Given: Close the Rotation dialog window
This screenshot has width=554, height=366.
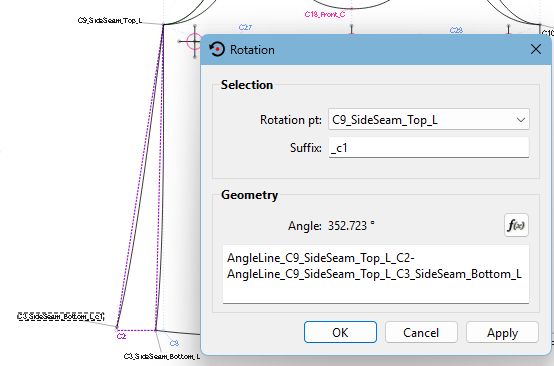Looking at the screenshot, I should pos(536,49).
